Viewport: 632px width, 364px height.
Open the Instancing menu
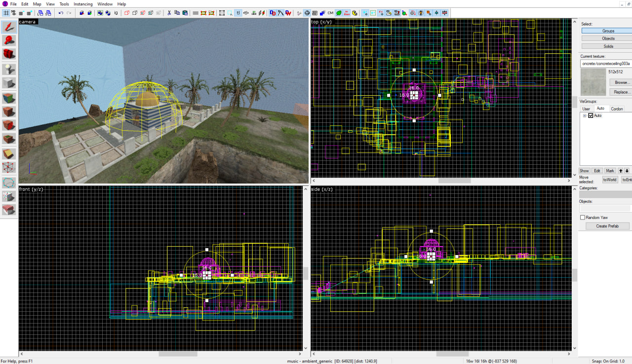(83, 4)
